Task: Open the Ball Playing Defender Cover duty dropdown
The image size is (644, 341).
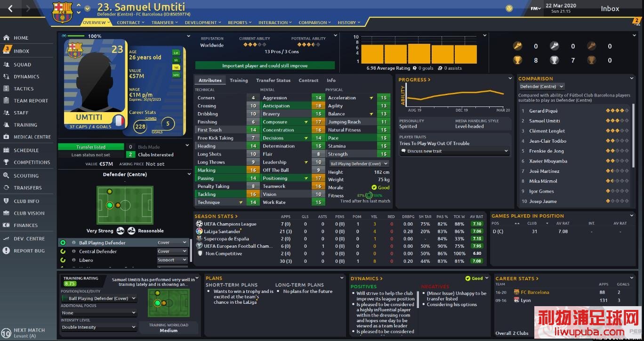Action: click(172, 243)
